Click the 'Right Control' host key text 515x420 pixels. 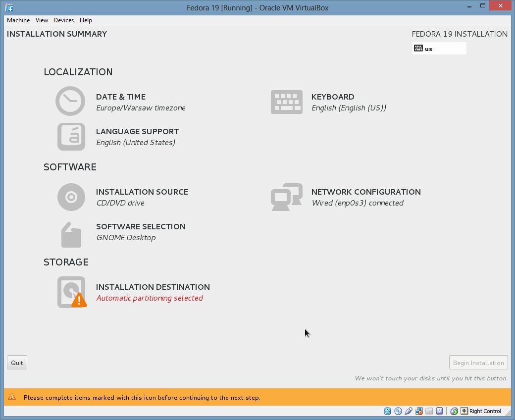click(485, 411)
